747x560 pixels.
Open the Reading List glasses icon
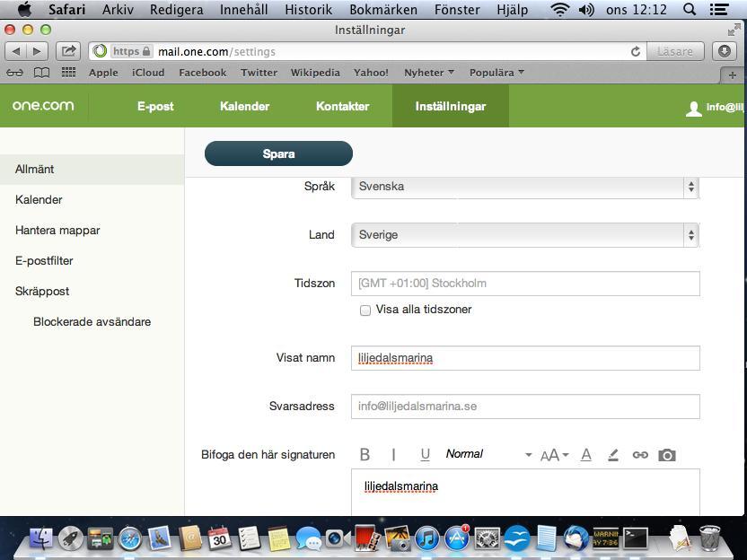[14, 73]
